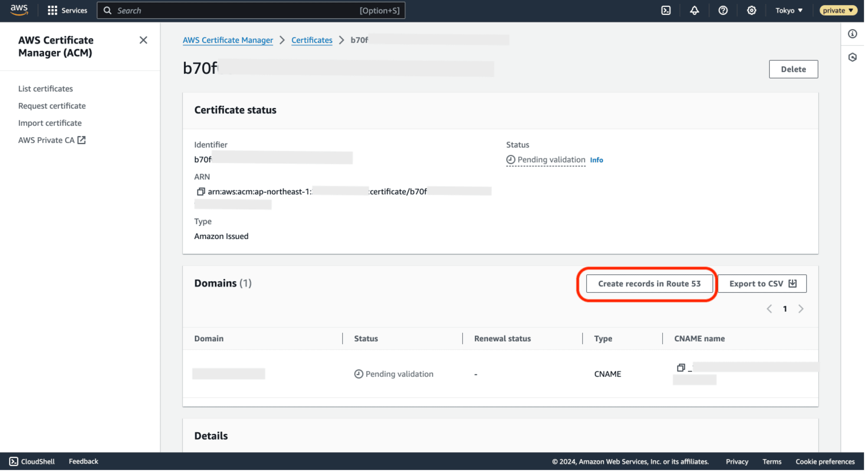Click the Pending validation Info link
Viewport: 868px width, 474px height.
pos(596,159)
